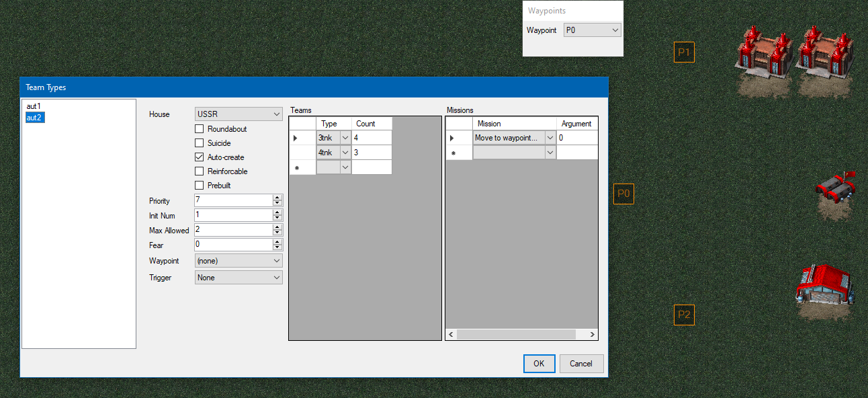
Task: Click the OK button
Action: pyautogui.click(x=539, y=364)
